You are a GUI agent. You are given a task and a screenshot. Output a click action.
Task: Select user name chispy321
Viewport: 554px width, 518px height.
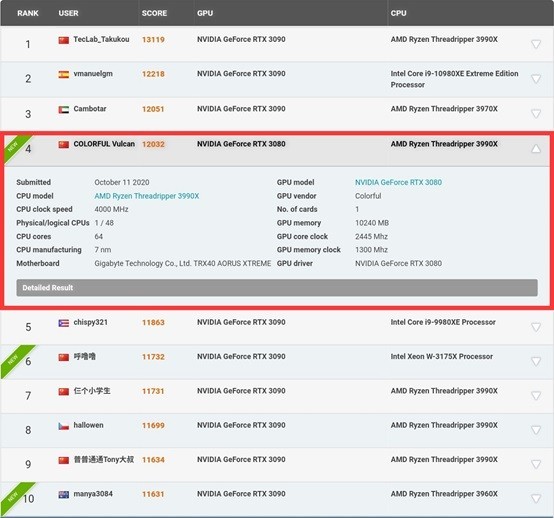point(90,322)
